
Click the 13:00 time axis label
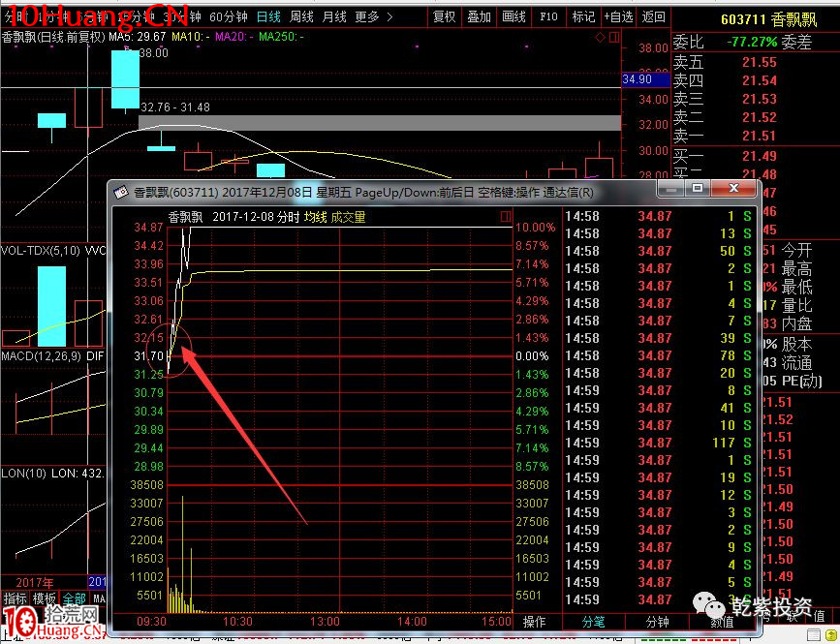(325, 622)
